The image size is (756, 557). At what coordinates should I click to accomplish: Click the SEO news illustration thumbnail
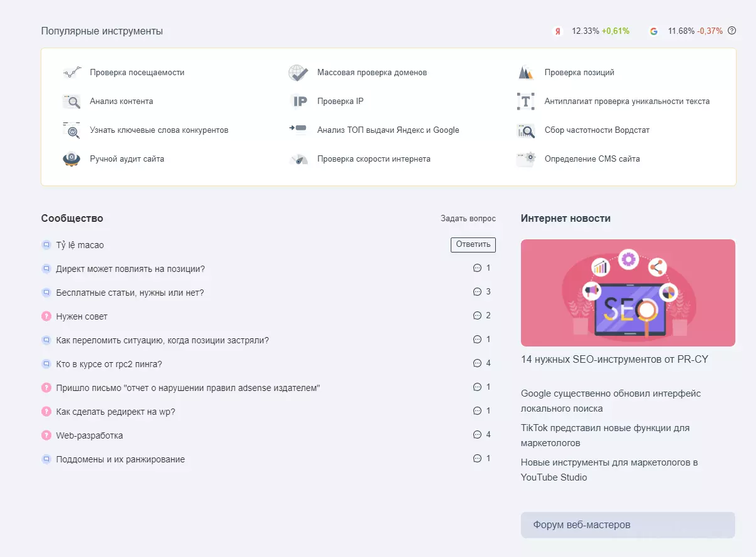click(x=628, y=293)
